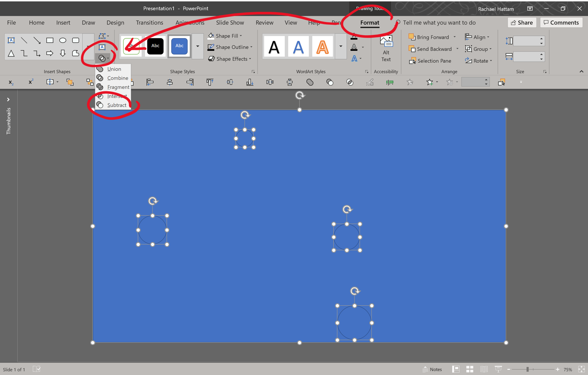The height and width of the screenshot is (375, 588).
Task: Open the Bring Forward dropdown arrow
Action: (x=455, y=37)
